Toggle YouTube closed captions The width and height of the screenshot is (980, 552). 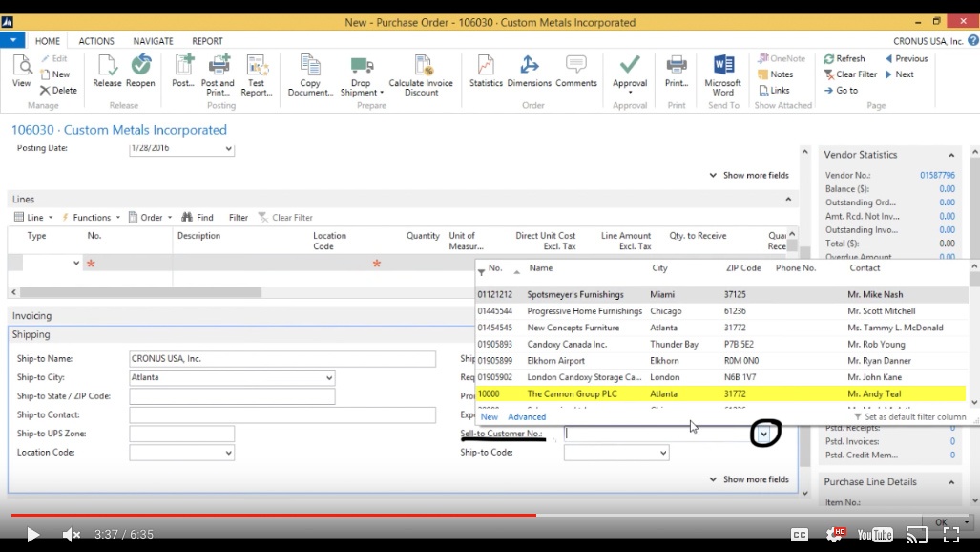point(800,535)
